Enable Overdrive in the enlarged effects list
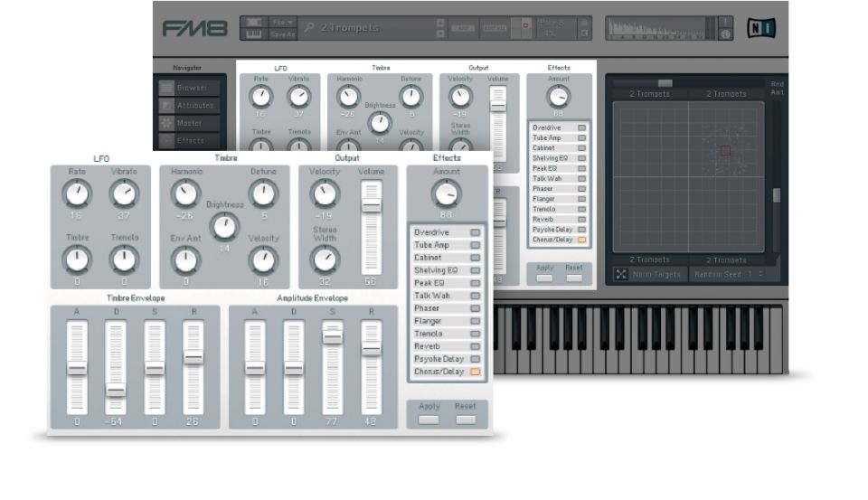This screenshot has height=500, width=868. (x=475, y=232)
